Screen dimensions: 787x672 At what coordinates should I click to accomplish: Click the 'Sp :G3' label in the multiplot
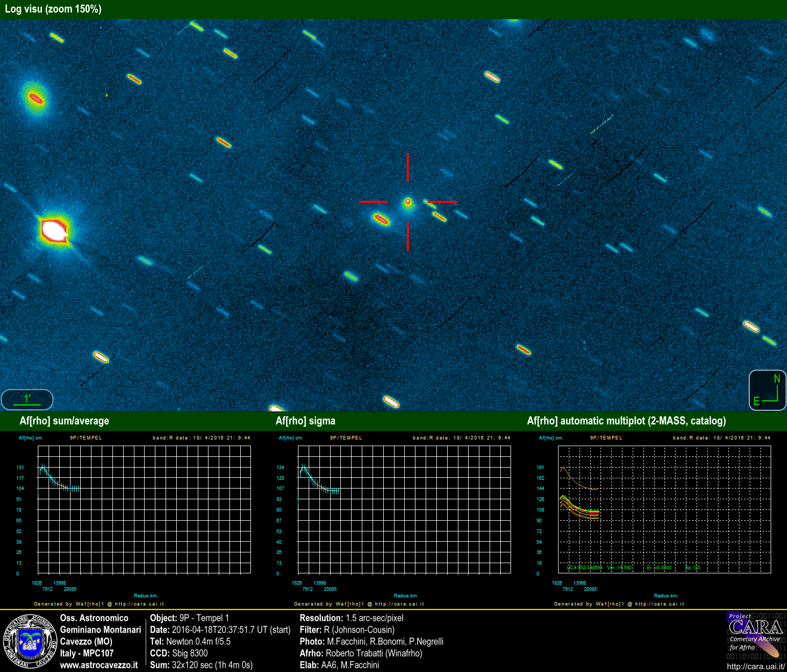[x=692, y=568]
